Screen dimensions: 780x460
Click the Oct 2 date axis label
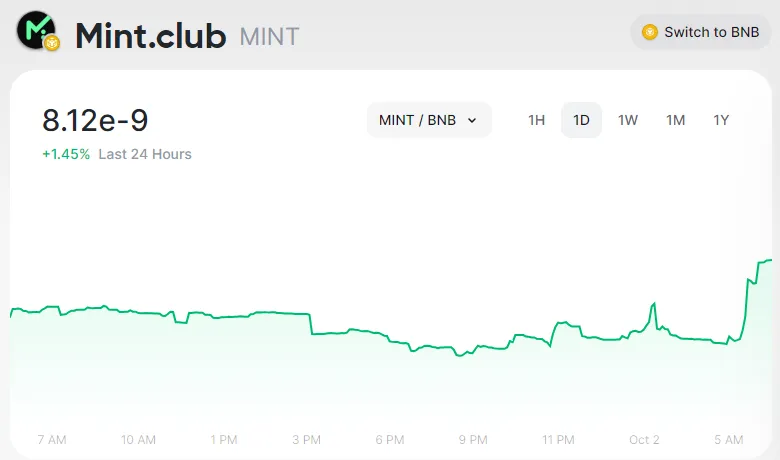[644, 440]
